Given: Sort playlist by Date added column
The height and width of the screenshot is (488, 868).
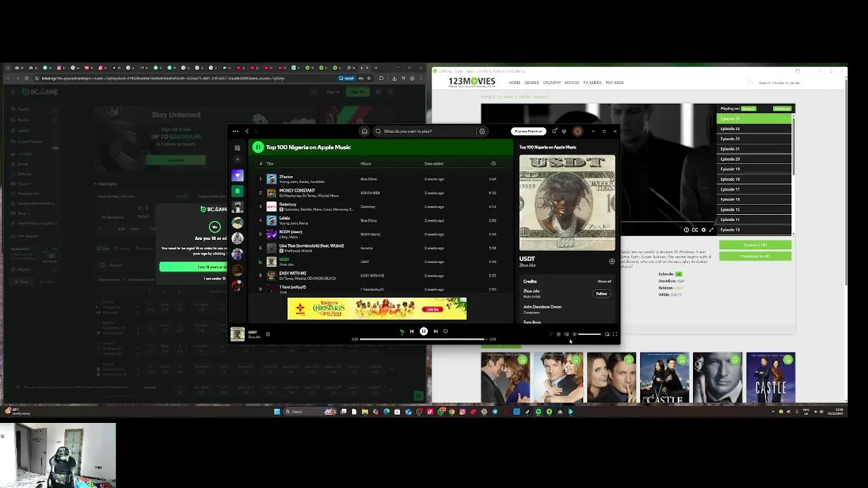Looking at the screenshot, I should 434,163.
